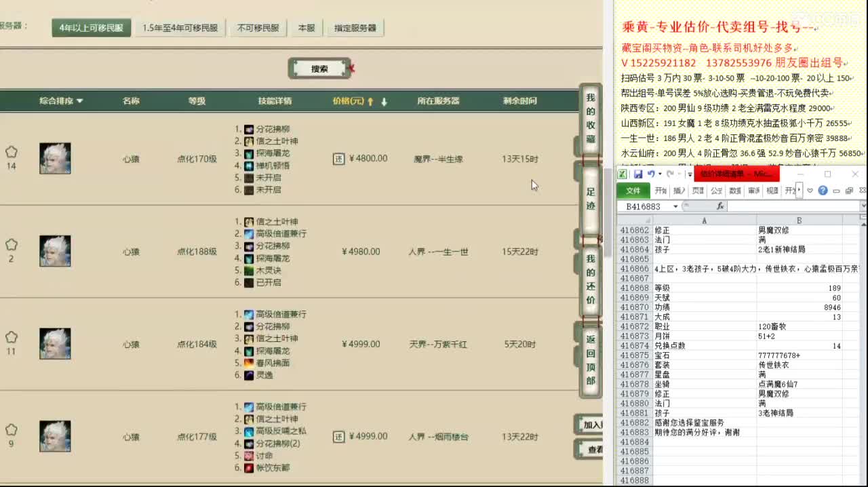Click 灵逸 skill icon in 184级 listing
Image resolution: width=868 pixels, height=487 pixels.
click(249, 375)
